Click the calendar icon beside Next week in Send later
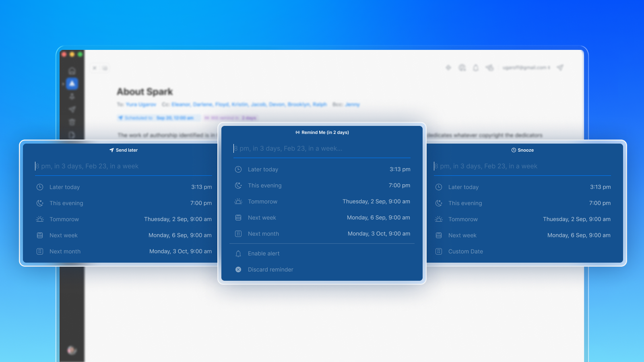This screenshot has height=362, width=644. coord(40,235)
